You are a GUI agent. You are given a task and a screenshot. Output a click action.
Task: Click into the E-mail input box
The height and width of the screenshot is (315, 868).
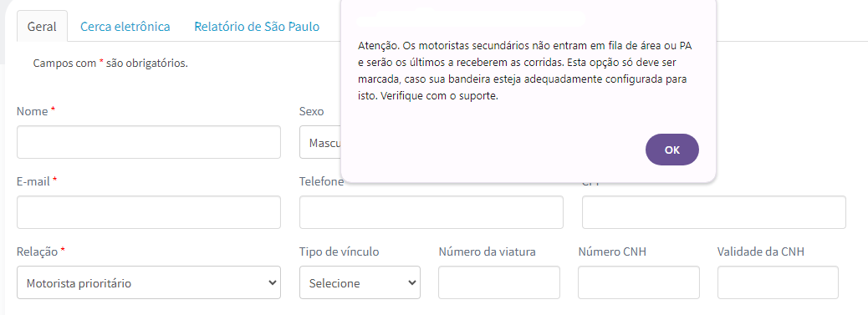(148, 212)
